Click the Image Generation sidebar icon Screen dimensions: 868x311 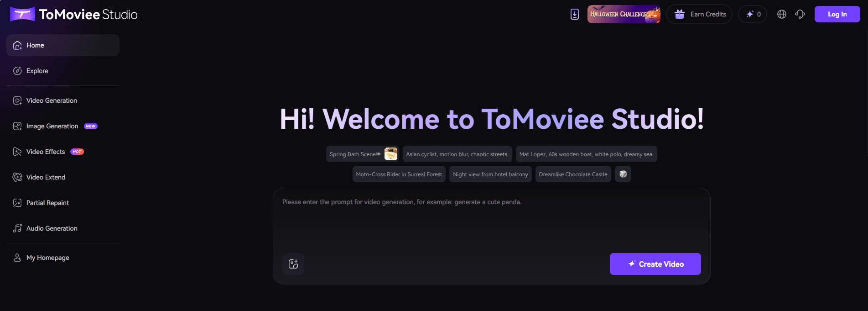pos(17,126)
